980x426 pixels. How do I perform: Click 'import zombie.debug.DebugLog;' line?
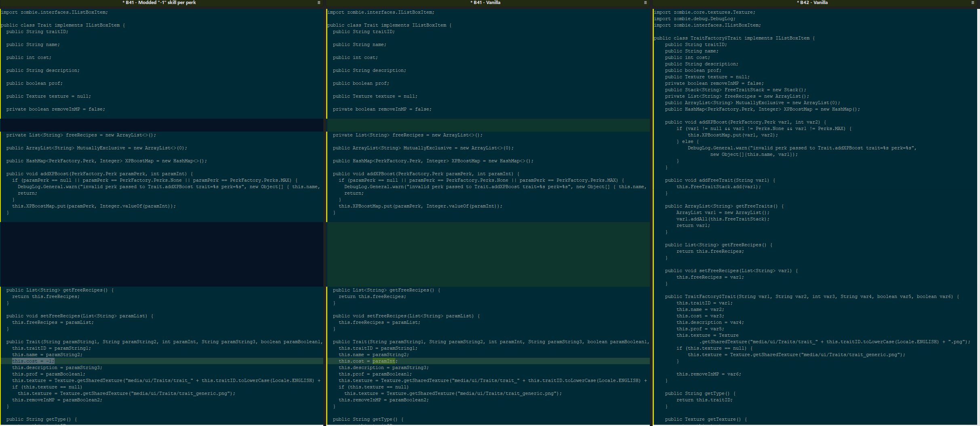(x=694, y=19)
